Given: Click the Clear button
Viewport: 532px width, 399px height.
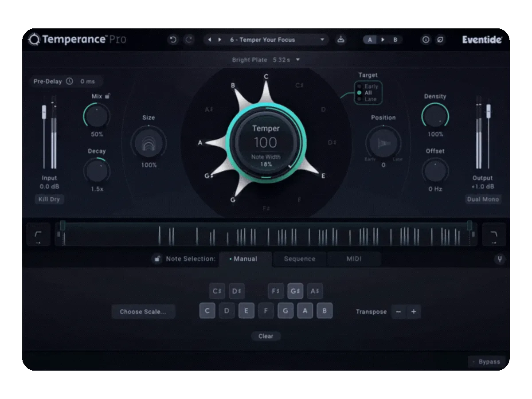Looking at the screenshot, I should 266,336.
